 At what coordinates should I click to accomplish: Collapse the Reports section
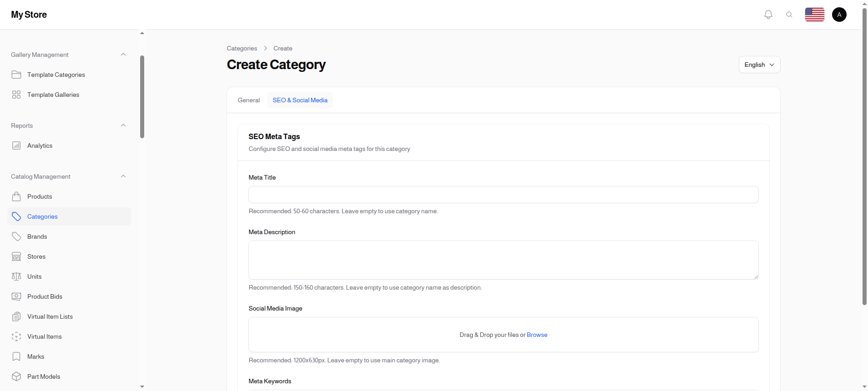click(123, 125)
